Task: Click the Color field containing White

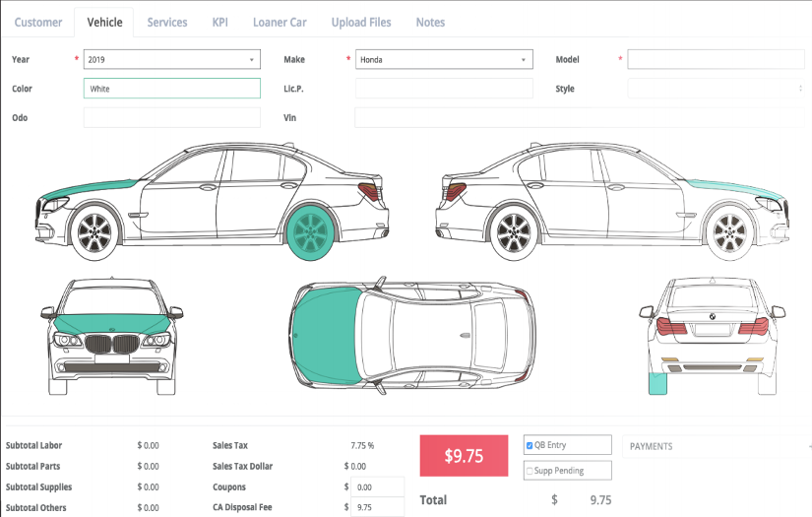Action: tap(172, 89)
